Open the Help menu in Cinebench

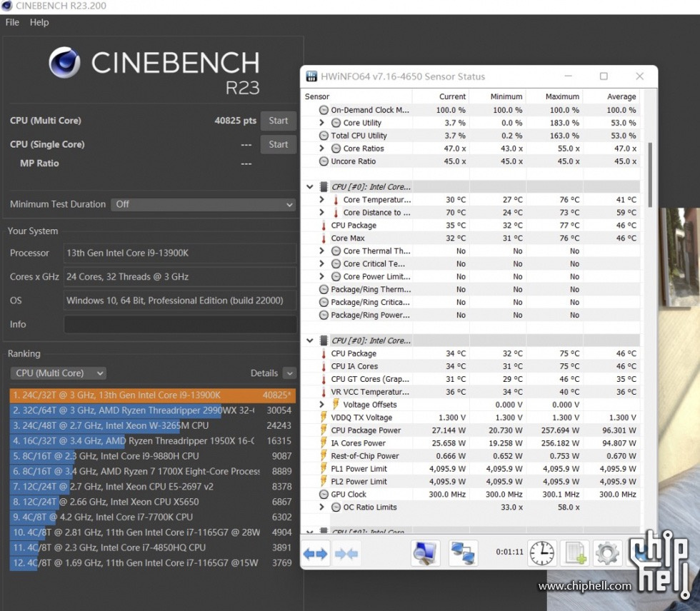pyautogui.click(x=39, y=22)
